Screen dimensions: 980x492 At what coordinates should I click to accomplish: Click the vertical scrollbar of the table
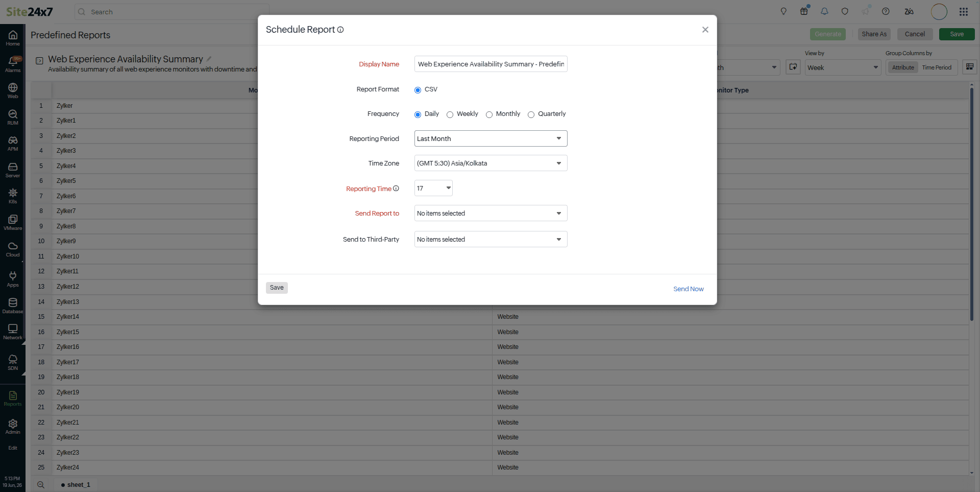tap(971, 204)
